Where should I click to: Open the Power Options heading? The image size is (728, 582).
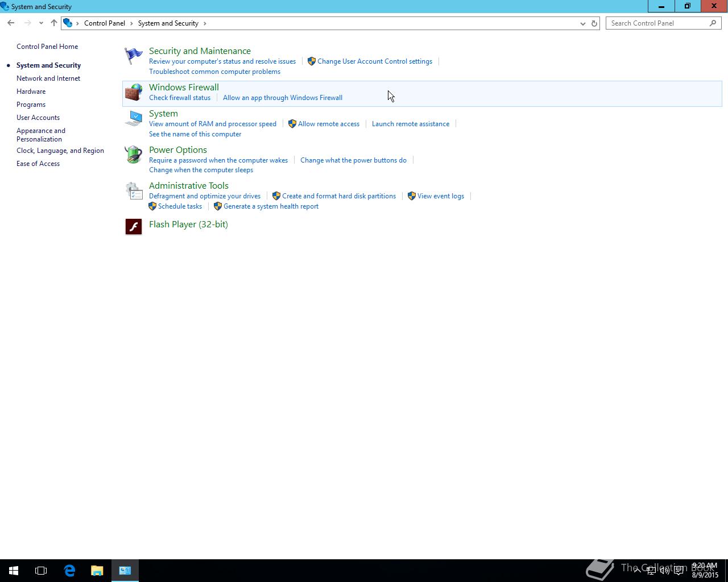pos(178,150)
